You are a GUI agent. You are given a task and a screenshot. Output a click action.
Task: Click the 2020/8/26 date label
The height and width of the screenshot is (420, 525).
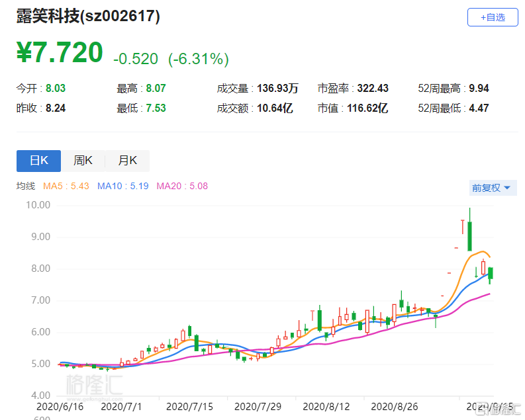(395, 407)
